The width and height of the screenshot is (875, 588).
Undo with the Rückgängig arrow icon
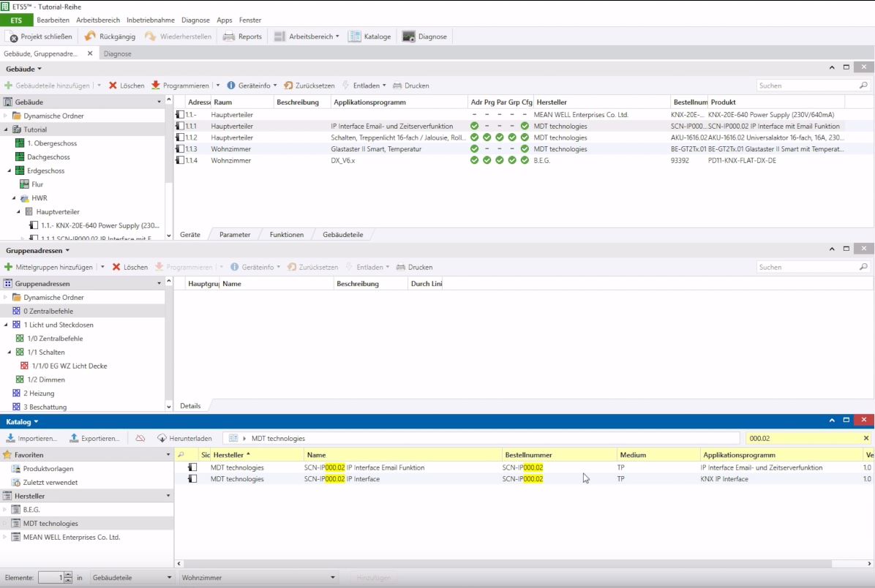coord(90,37)
